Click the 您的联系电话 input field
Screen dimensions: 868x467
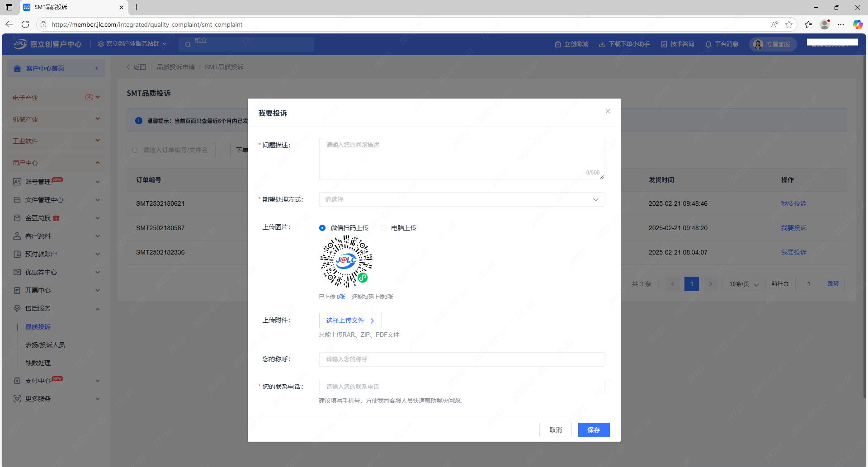click(462, 387)
